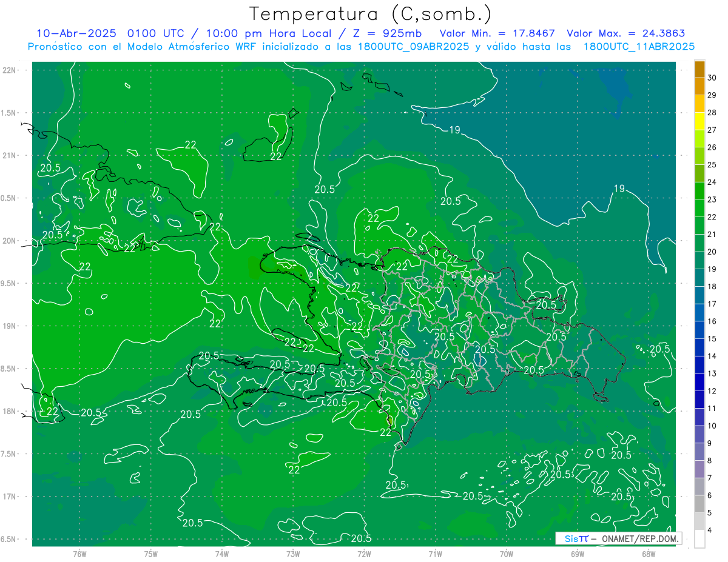The image size is (728, 562).
Task: Click the gray legend swatch between 5 and 6
Action: [x=699, y=504]
